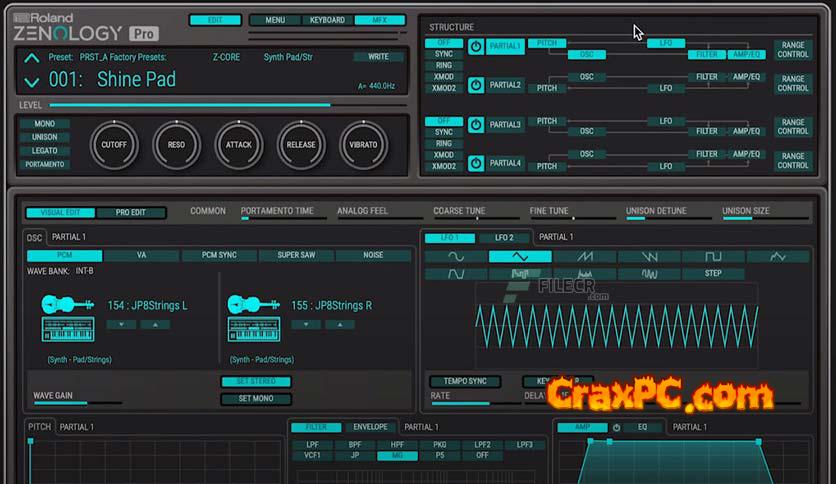This screenshot has height=484, width=836.
Task: Select the STEP LFO waveform
Action: [713, 274]
